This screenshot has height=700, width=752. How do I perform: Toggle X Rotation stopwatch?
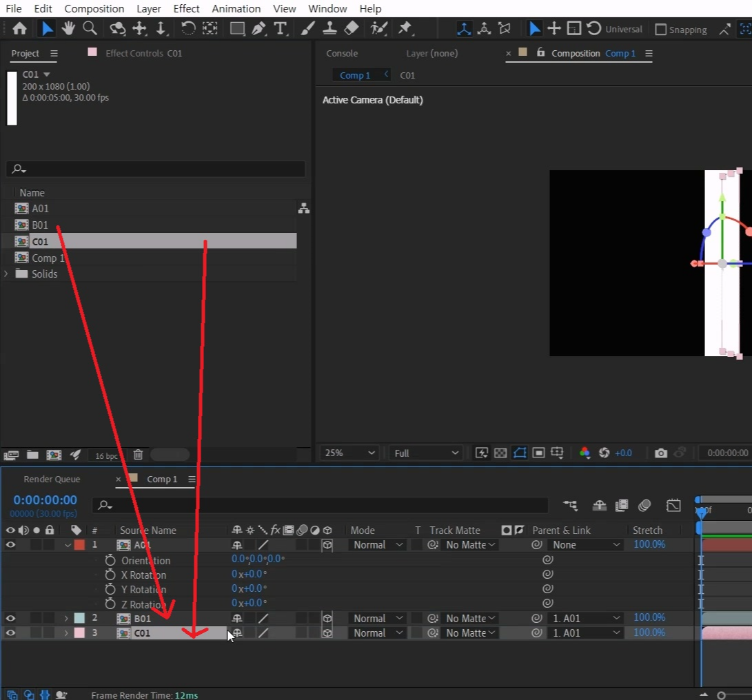pos(110,575)
